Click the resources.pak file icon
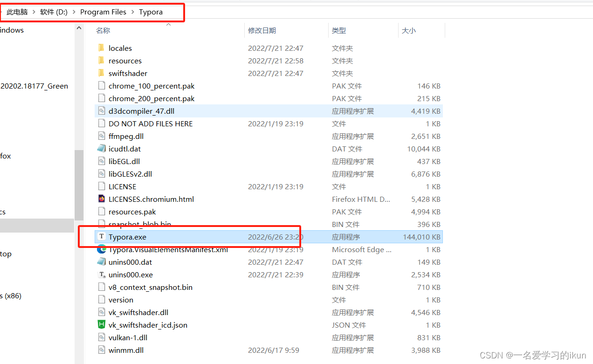The width and height of the screenshot is (593, 364). click(101, 212)
